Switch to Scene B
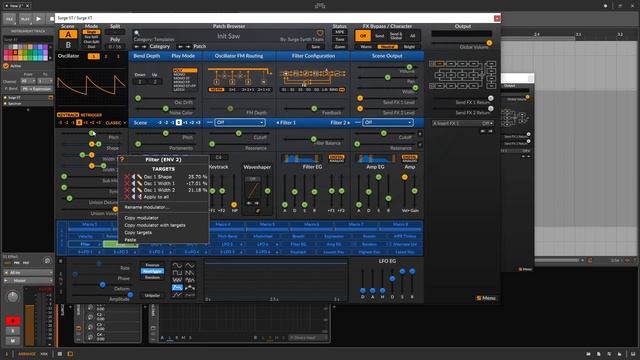Image resolution: width=640 pixels, height=360 pixels. pyautogui.click(x=68, y=45)
